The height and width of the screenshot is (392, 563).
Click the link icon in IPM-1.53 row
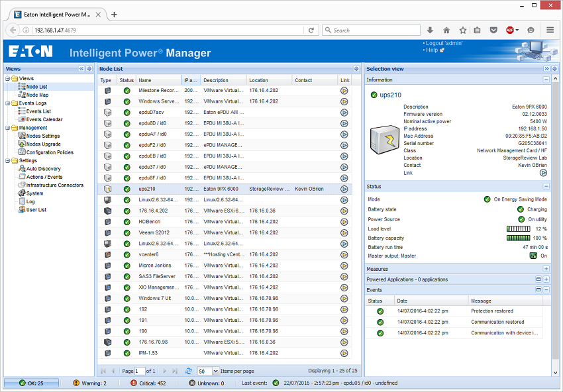tap(344, 353)
